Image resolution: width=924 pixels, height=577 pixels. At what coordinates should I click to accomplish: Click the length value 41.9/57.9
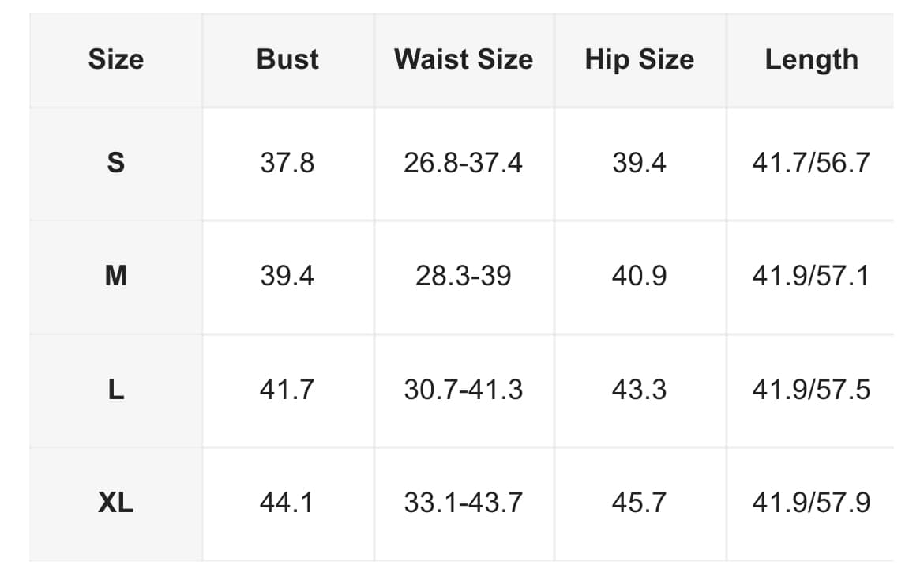click(811, 503)
